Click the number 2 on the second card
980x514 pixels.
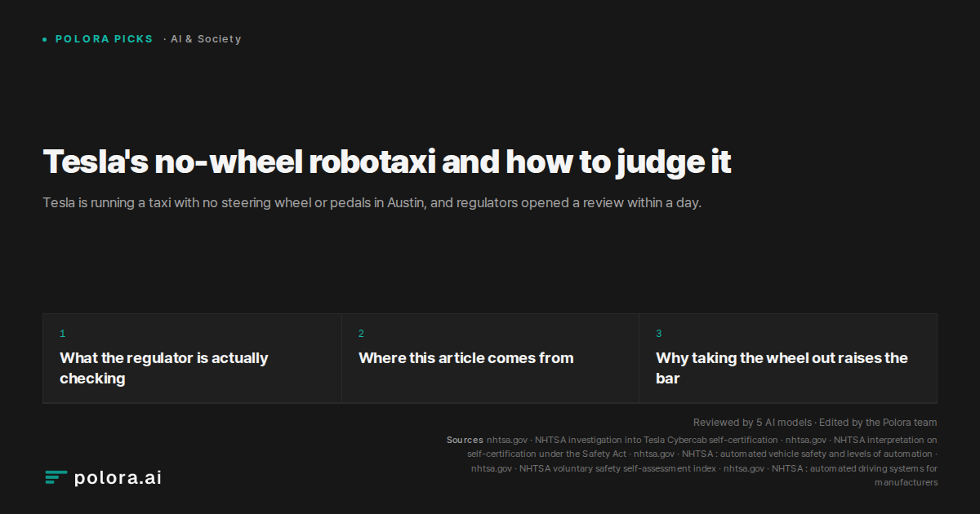[x=361, y=334]
